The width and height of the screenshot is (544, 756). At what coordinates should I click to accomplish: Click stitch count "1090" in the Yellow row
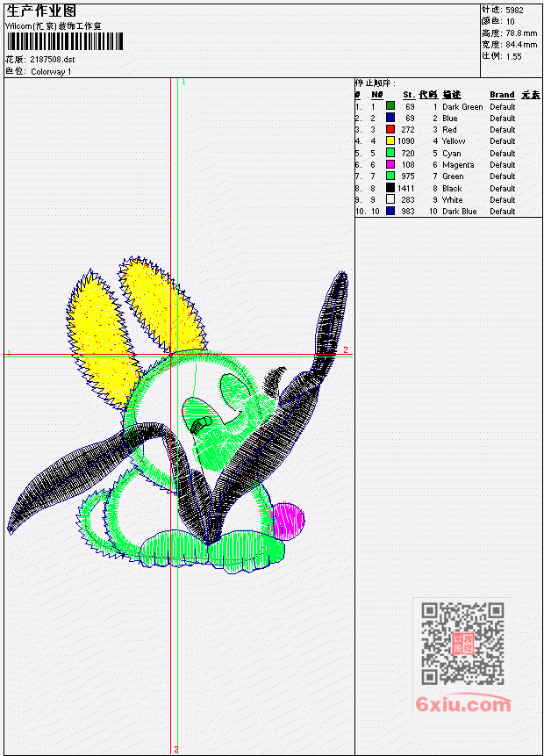[405, 141]
